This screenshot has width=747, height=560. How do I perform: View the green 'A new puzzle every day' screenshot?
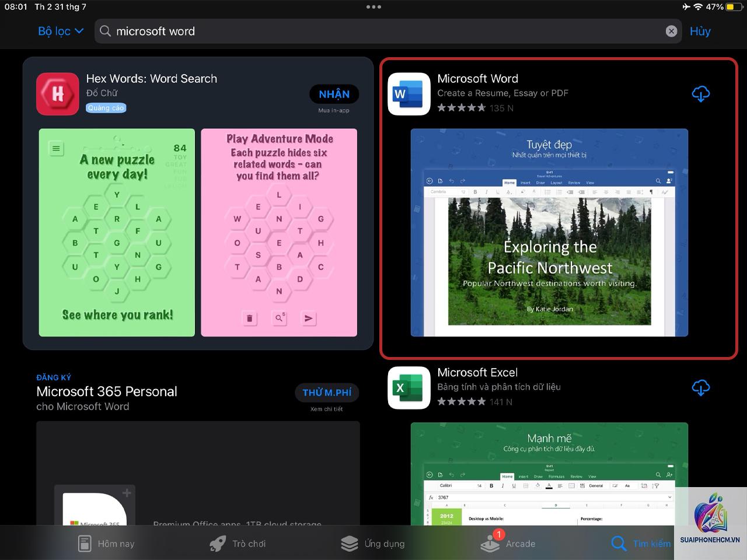click(117, 233)
